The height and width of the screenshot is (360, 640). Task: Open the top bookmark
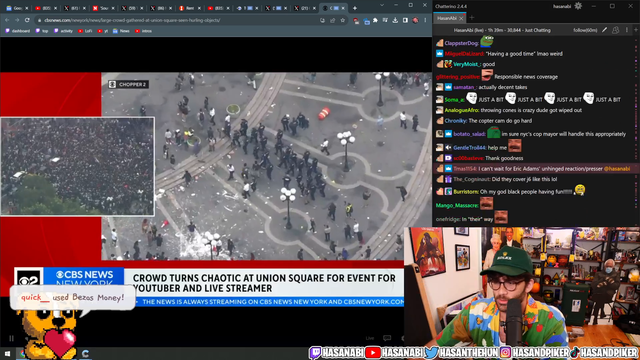tap(42, 31)
